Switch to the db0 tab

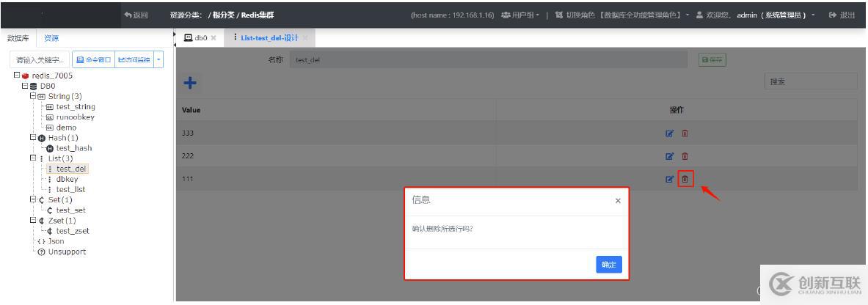click(x=195, y=37)
